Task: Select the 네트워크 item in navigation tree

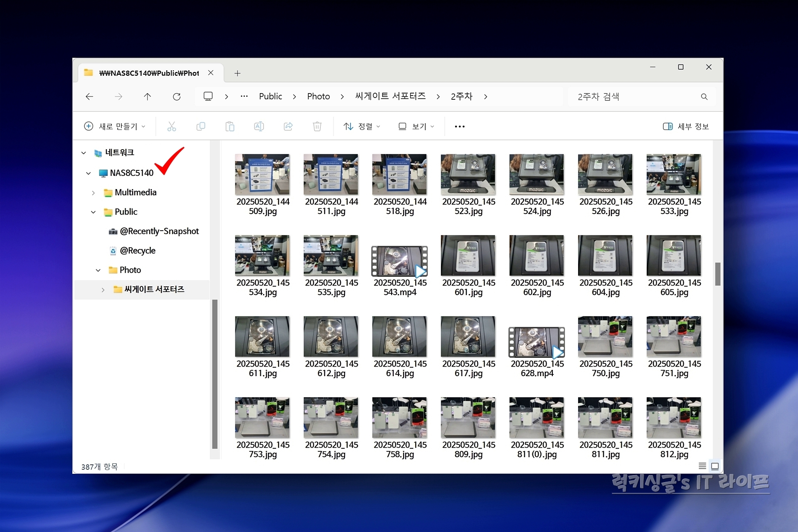Action: (x=119, y=153)
